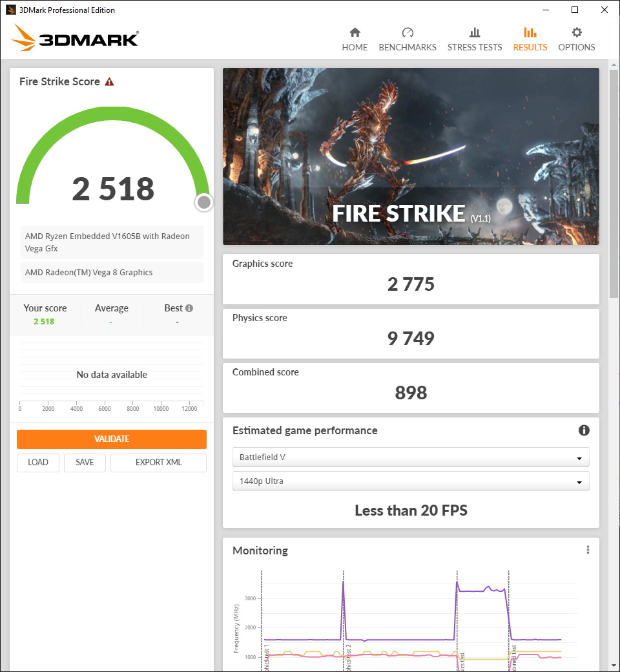
Task: Open the HOME tab
Action: tap(355, 39)
